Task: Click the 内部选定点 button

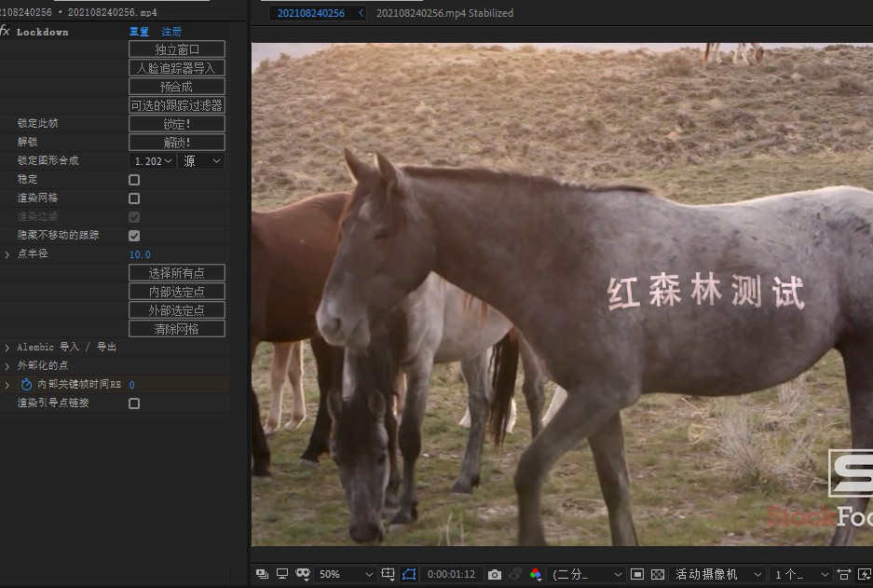Action: (x=177, y=292)
